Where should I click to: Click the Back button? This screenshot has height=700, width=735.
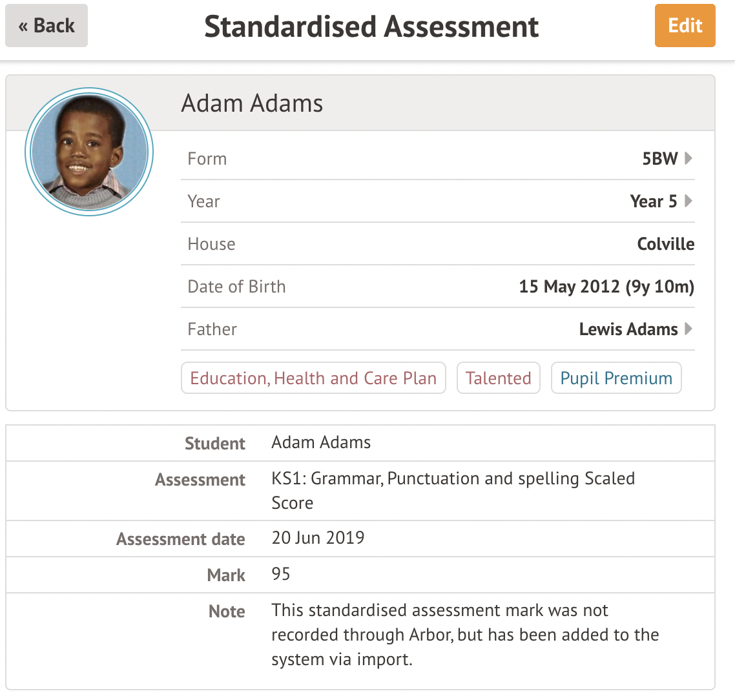coord(47,26)
